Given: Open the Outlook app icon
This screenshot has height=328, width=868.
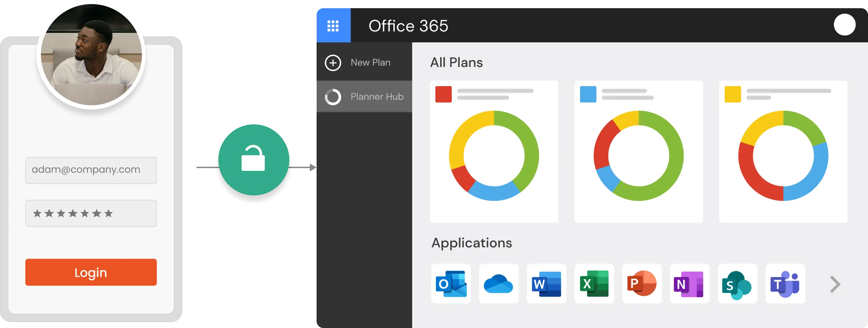Looking at the screenshot, I should pos(451,284).
